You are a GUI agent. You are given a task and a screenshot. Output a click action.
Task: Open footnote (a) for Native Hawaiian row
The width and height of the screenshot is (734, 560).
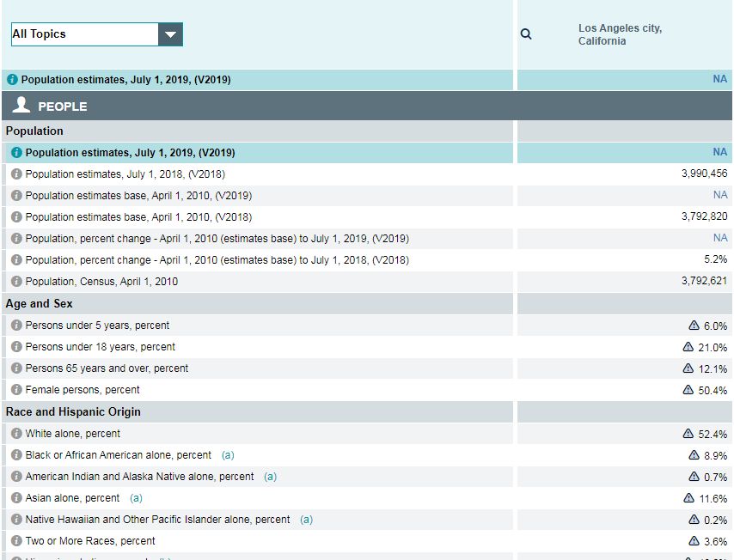click(x=306, y=520)
